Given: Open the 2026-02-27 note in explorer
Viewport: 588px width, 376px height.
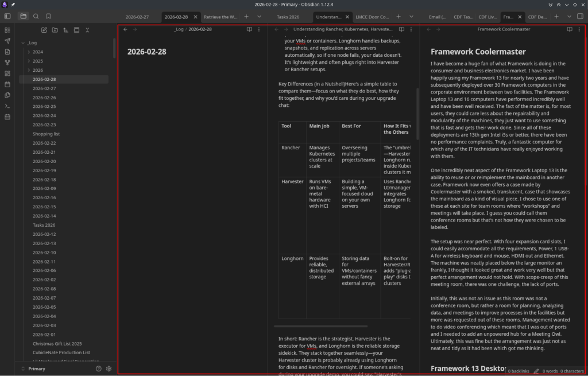Looking at the screenshot, I should [x=44, y=88].
